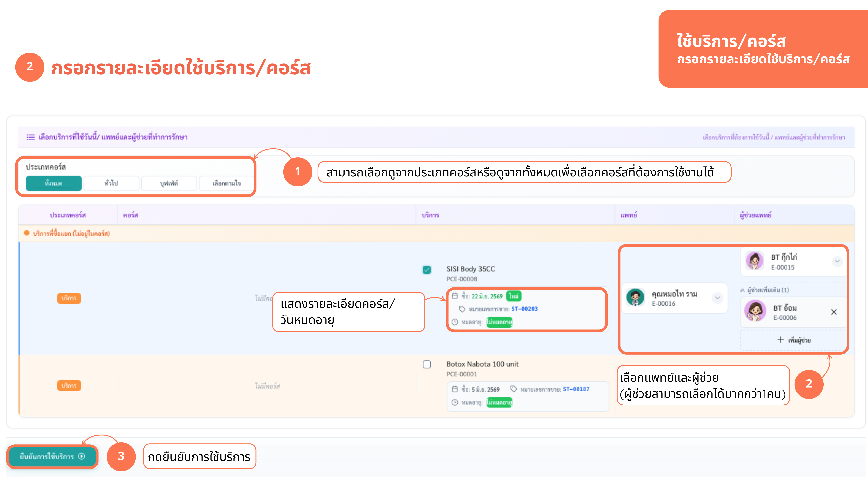
Task: Click the SISI Body 35CC service name
Action: coord(470,269)
